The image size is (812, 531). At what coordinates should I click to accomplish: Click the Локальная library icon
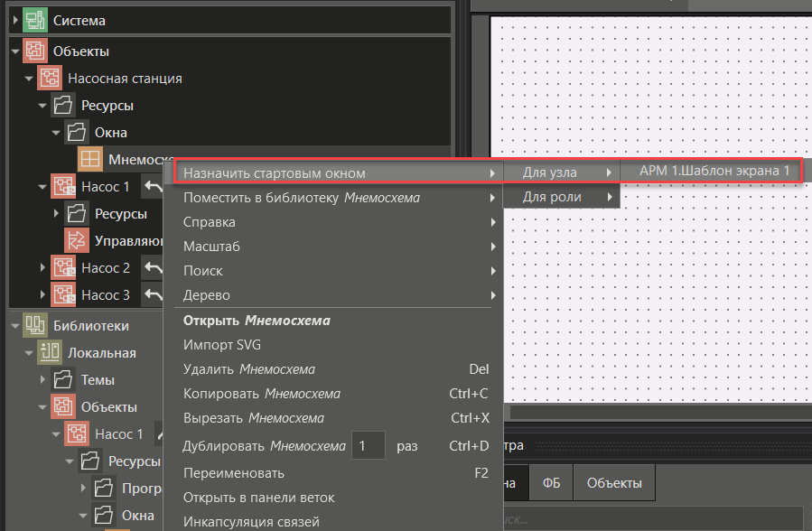click(50, 353)
